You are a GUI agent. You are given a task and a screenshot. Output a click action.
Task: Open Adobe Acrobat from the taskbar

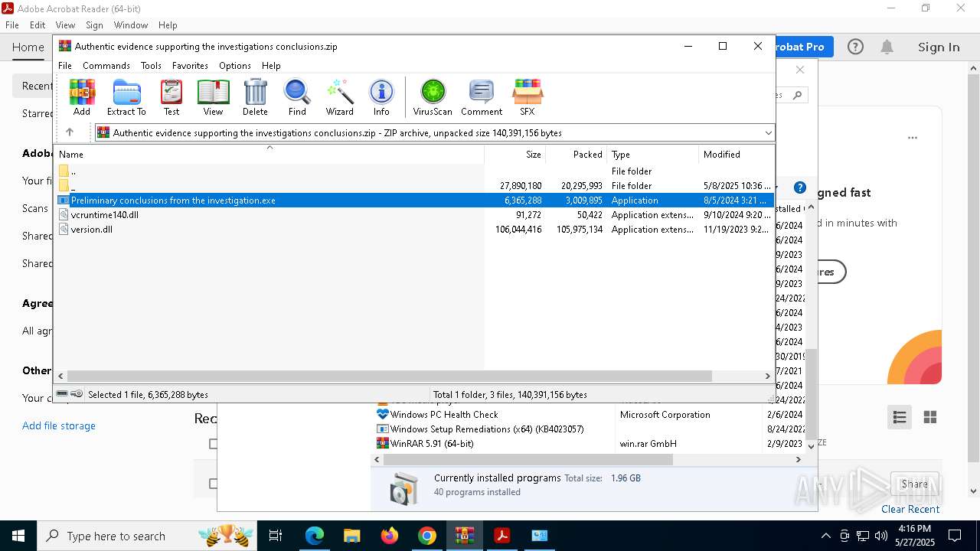click(502, 536)
